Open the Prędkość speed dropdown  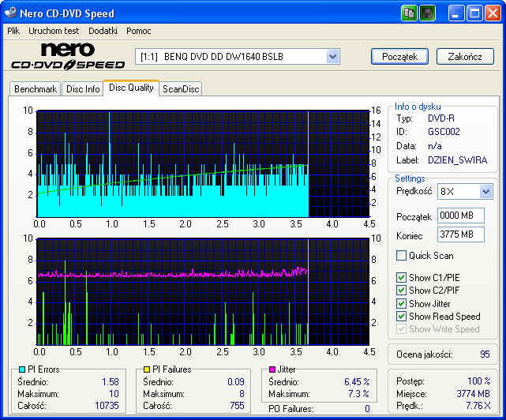point(485,191)
